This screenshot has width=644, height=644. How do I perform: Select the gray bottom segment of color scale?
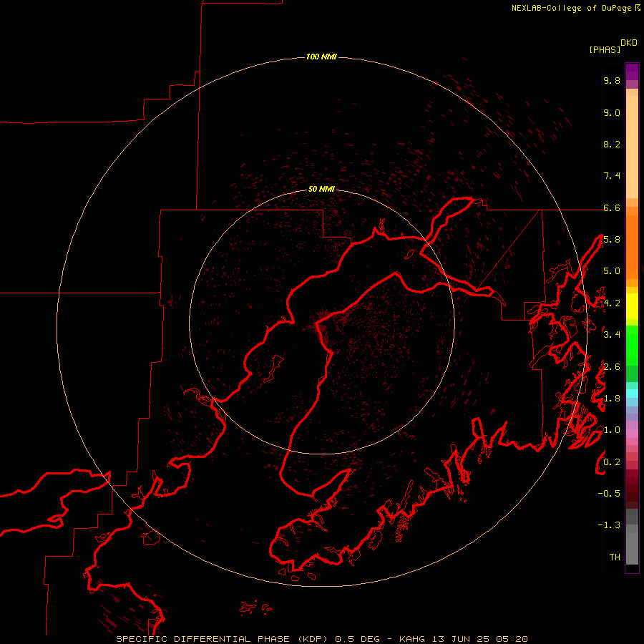coord(632,549)
